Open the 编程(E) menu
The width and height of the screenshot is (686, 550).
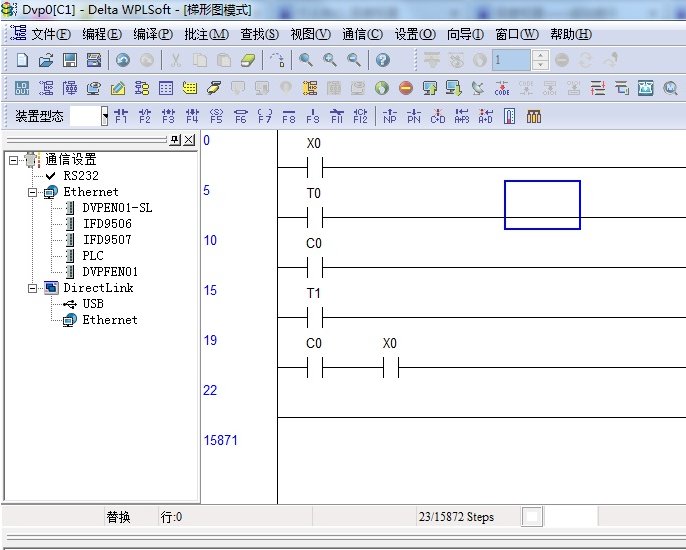click(102, 34)
